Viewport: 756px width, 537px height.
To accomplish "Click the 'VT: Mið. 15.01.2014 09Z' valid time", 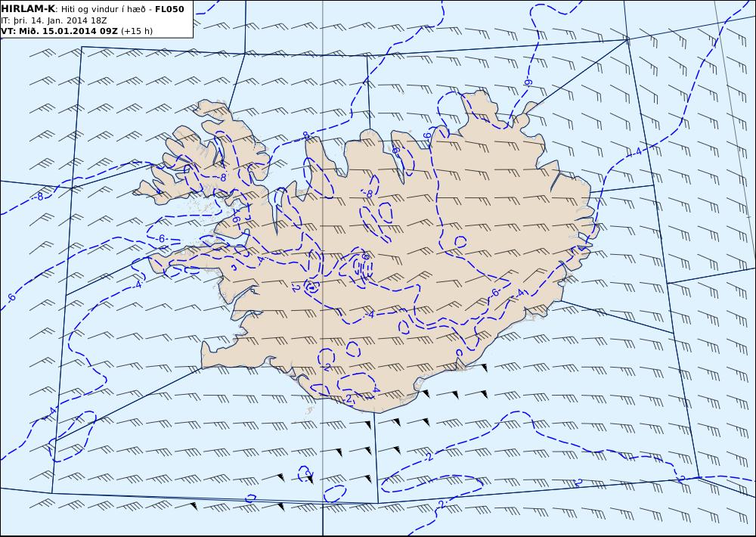I will tap(59, 31).
